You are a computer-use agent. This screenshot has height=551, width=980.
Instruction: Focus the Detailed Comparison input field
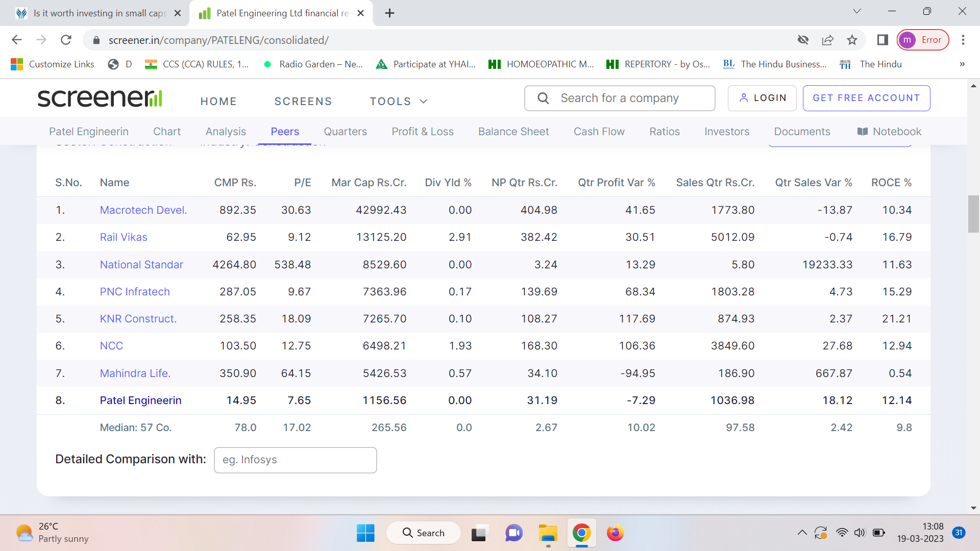[295, 460]
